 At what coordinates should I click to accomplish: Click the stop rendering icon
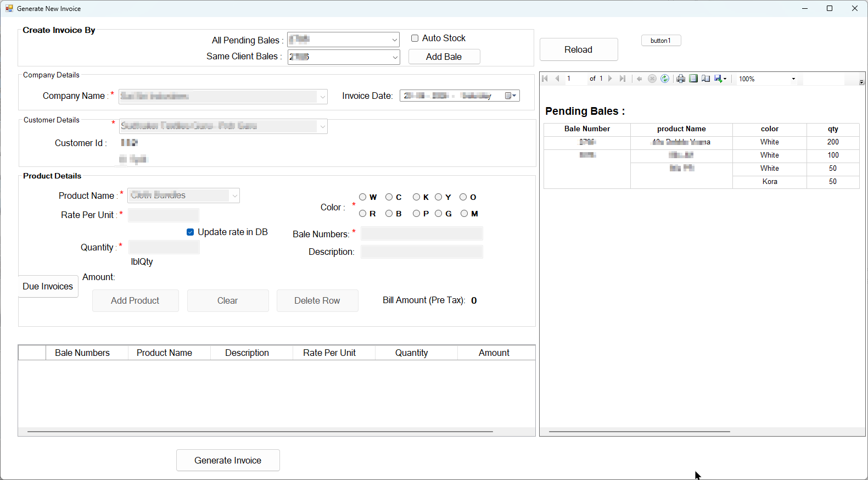(x=652, y=79)
